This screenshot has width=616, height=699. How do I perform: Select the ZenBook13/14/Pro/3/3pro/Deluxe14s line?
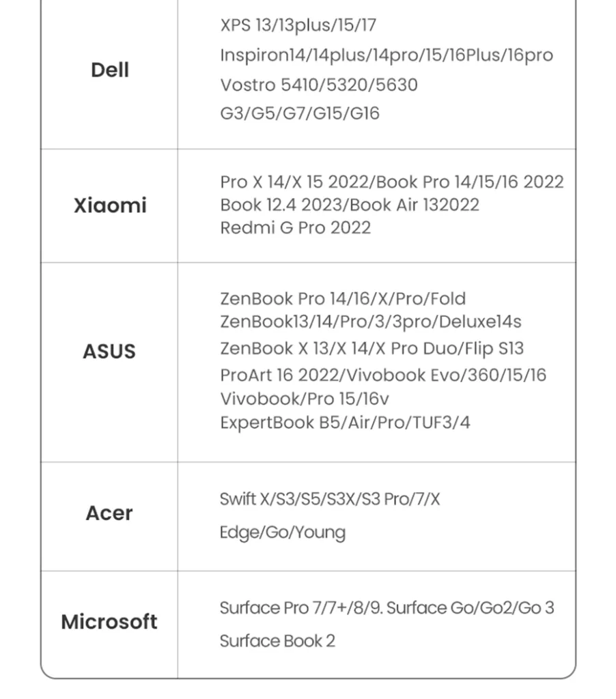coord(371,322)
